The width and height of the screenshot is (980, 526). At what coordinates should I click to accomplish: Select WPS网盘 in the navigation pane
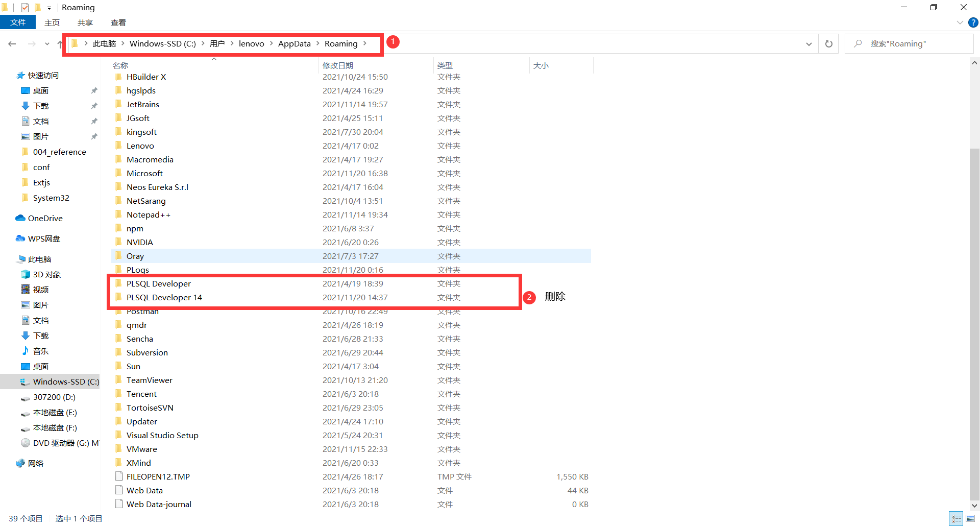point(38,239)
